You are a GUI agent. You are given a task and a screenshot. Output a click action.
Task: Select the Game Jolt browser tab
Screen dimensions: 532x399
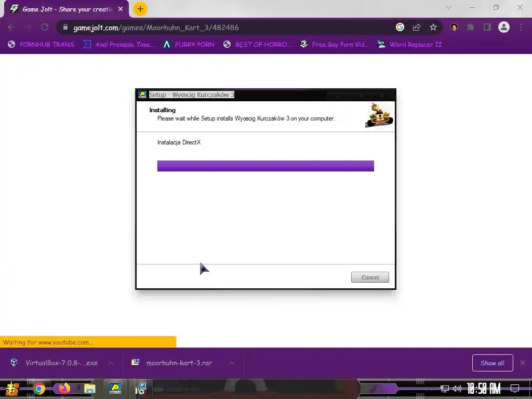pos(66,9)
